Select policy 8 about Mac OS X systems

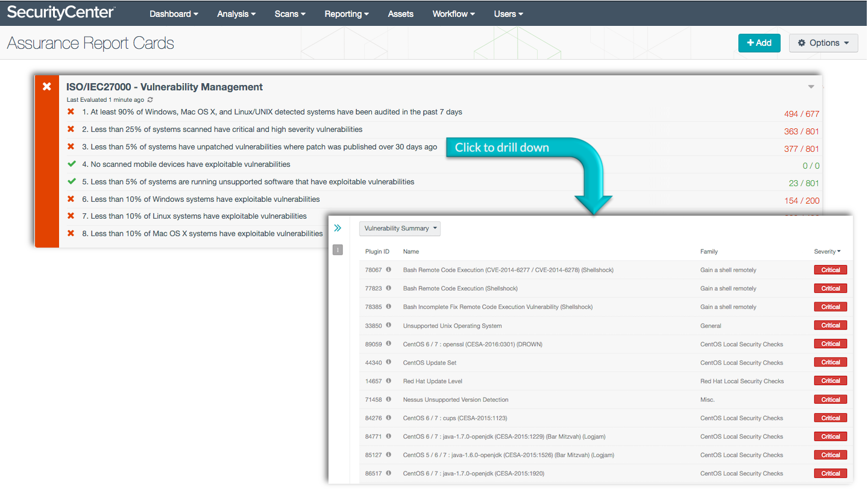pos(203,233)
